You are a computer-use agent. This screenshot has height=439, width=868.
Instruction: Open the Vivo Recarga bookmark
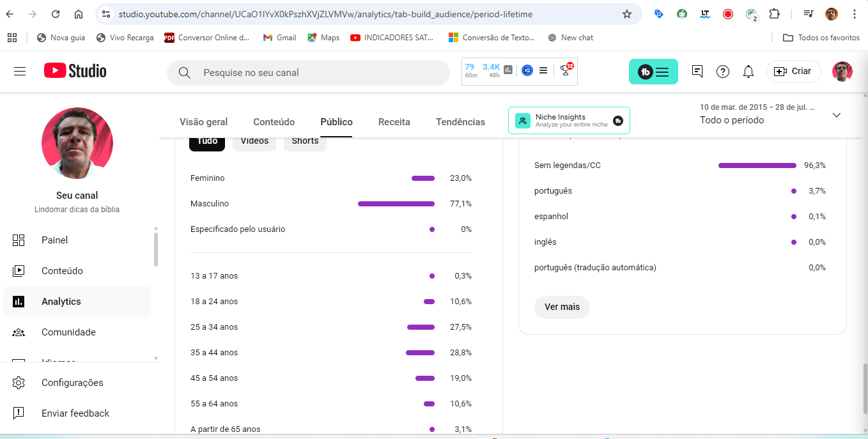(125, 38)
